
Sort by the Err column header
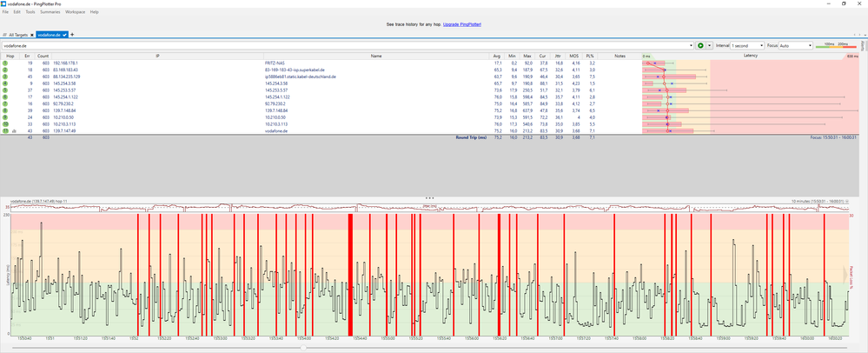[x=27, y=56]
